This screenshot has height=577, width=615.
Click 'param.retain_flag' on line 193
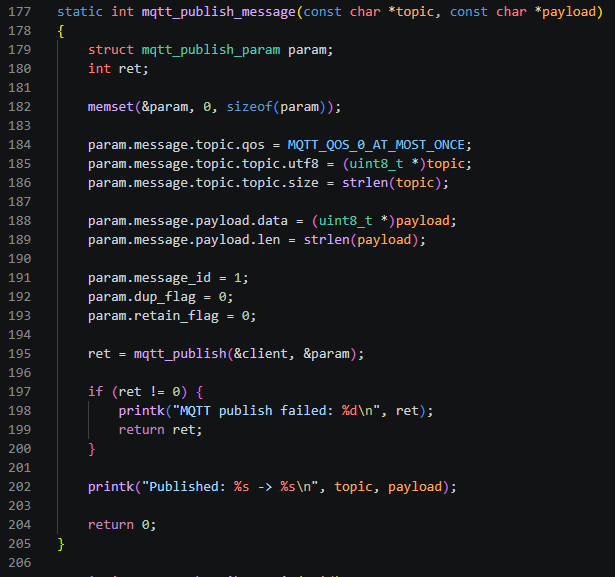pyautogui.click(x=153, y=316)
